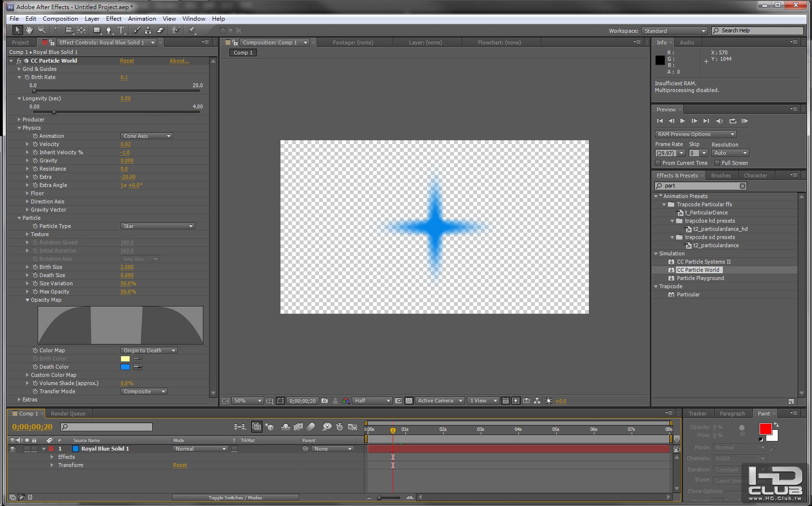The height and width of the screenshot is (506, 812).
Task: Select the Puppet Pin tool
Action: [191, 30]
